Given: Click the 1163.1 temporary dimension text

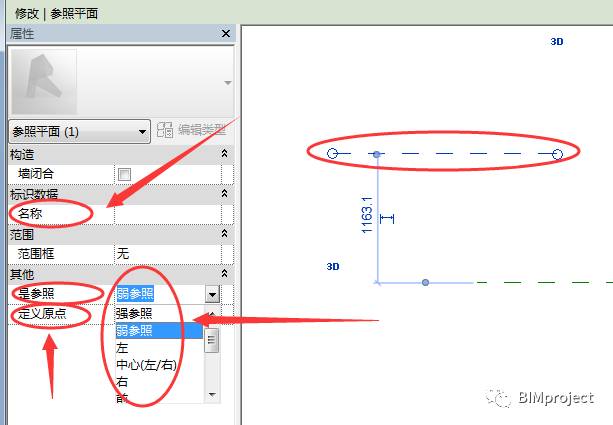Looking at the screenshot, I should click(x=367, y=215).
